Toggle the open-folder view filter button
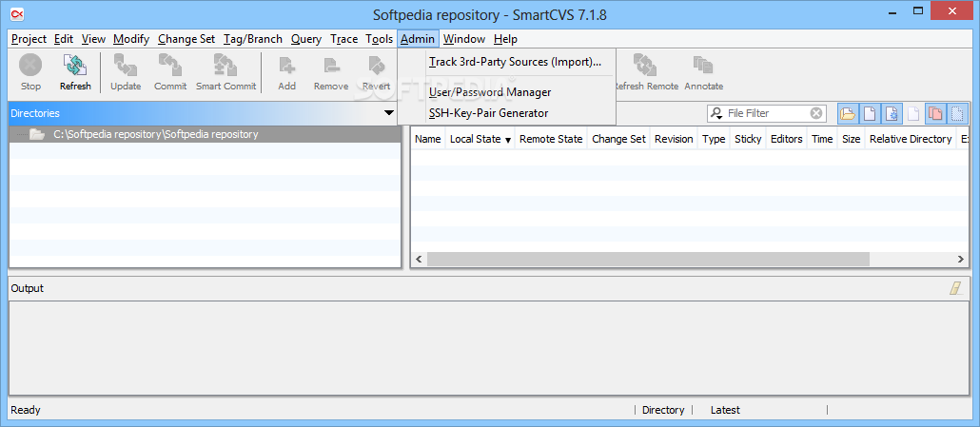 848,113
